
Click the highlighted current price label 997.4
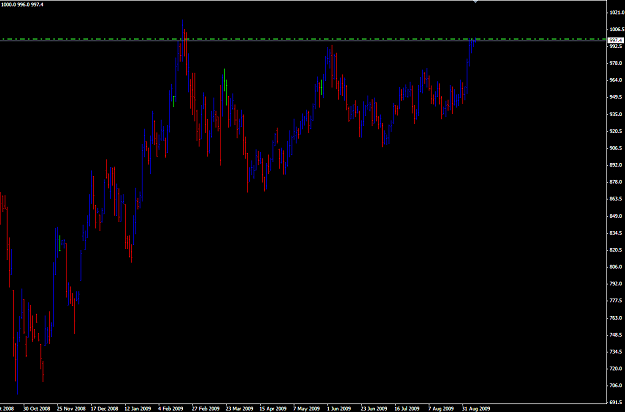[x=615, y=40]
